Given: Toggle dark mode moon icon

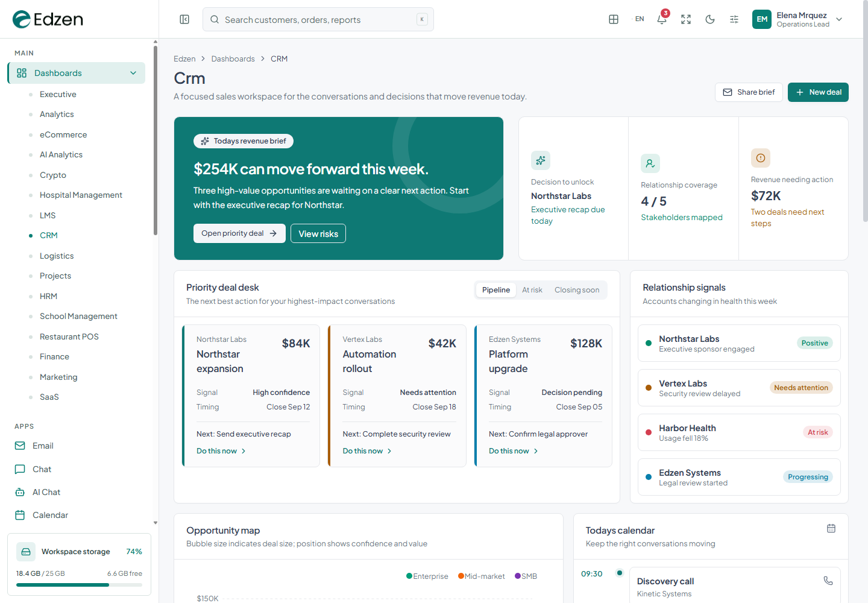Looking at the screenshot, I should [710, 19].
